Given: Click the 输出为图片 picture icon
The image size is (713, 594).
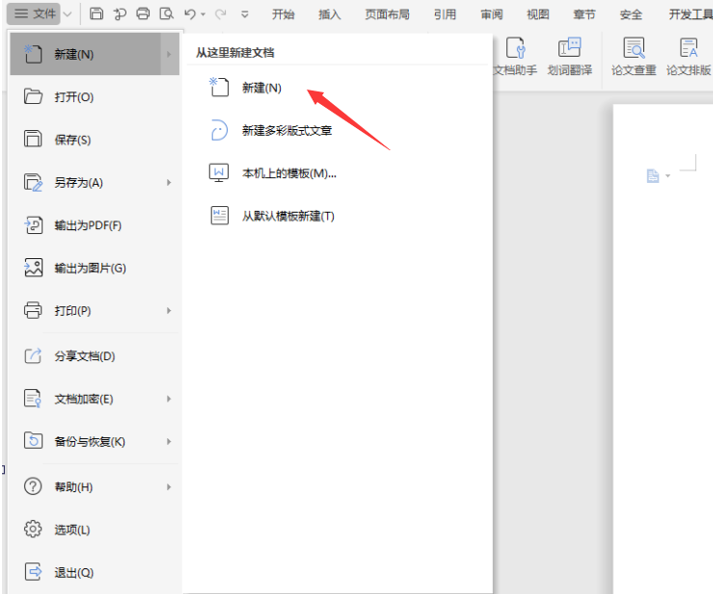Looking at the screenshot, I should [x=33, y=267].
